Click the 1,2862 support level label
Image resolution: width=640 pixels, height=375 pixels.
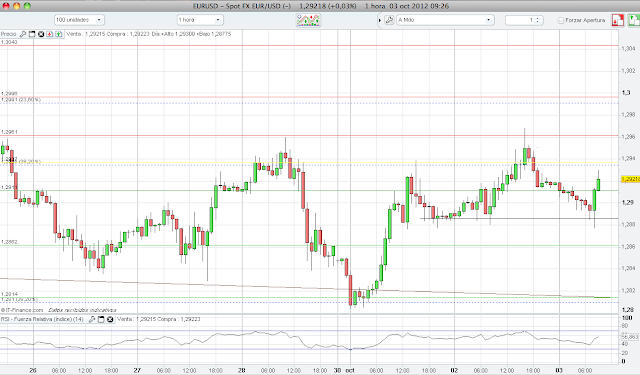[9, 242]
